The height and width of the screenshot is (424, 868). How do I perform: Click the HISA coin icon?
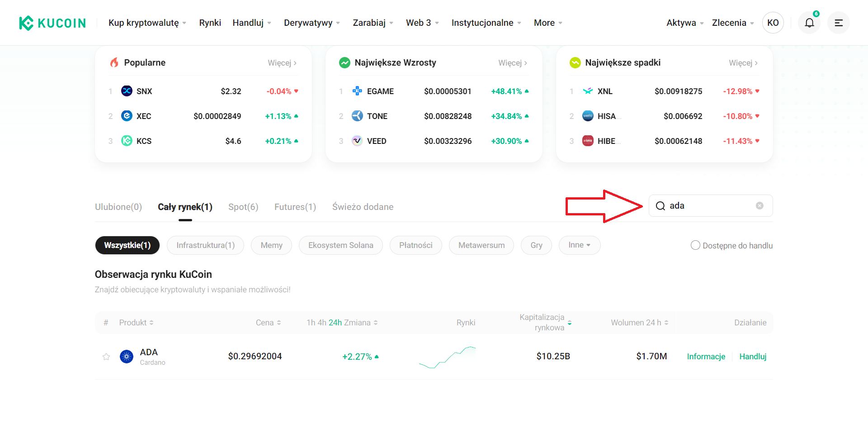pyautogui.click(x=588, y=116)
